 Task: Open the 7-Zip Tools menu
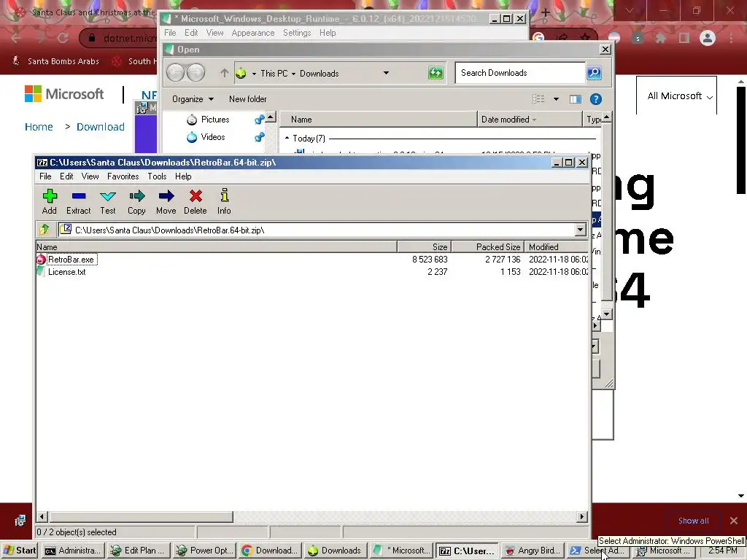point(157,176)
